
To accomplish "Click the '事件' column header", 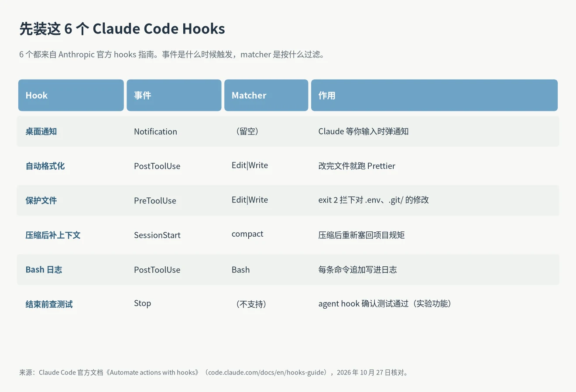I will pyautogui.click(x=174, y=95).
